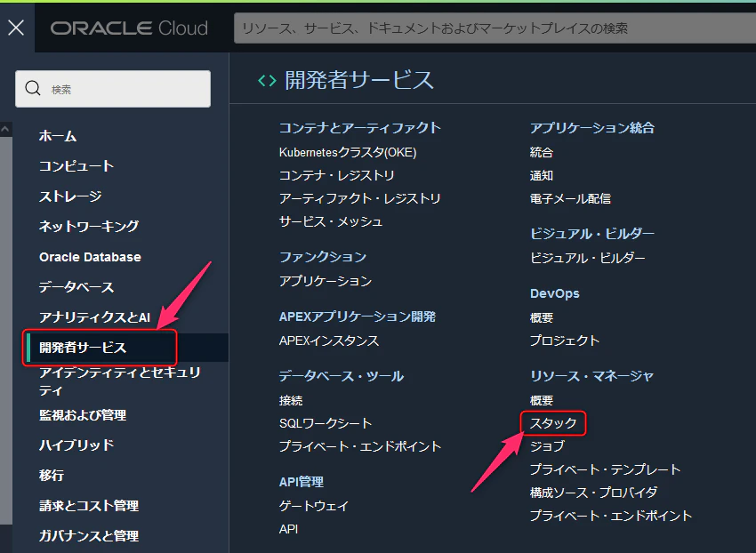Open ハイブリッド category
This screenshot has width=756, height=553.
(76, 445)
